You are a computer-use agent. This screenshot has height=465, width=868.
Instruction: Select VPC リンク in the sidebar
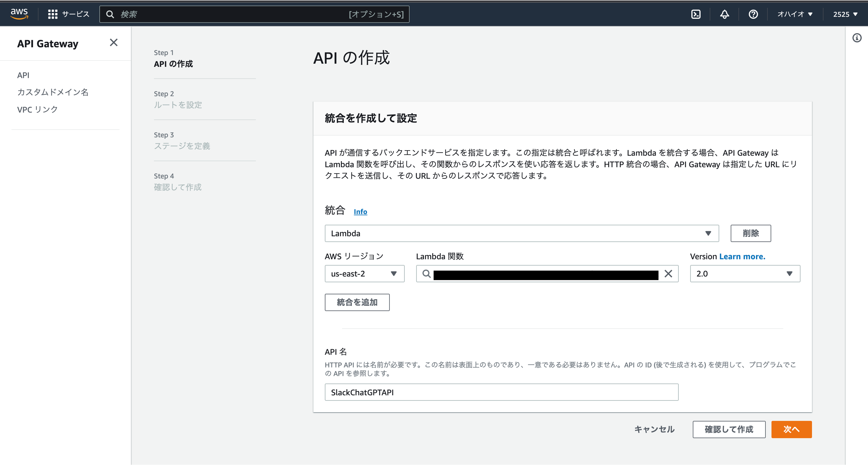(x=37, y=109)
